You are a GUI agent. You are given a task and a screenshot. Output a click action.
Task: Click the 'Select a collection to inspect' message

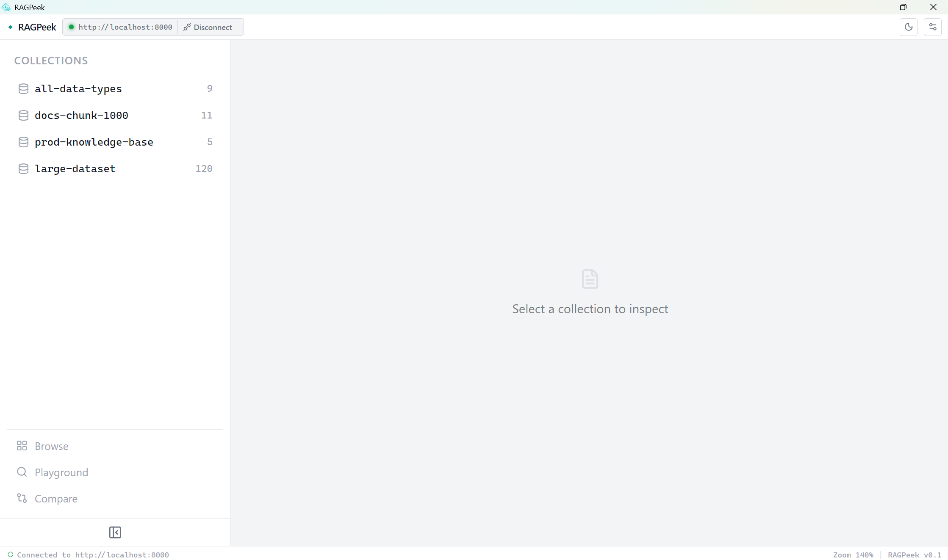590,309
